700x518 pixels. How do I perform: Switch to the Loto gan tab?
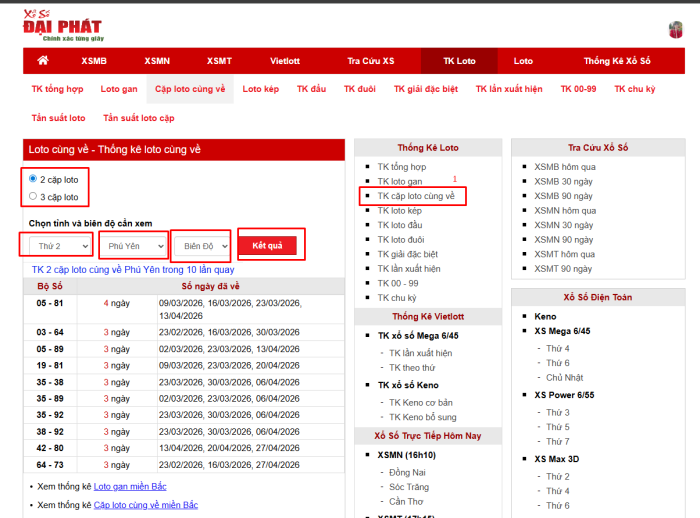coord(119,89)
